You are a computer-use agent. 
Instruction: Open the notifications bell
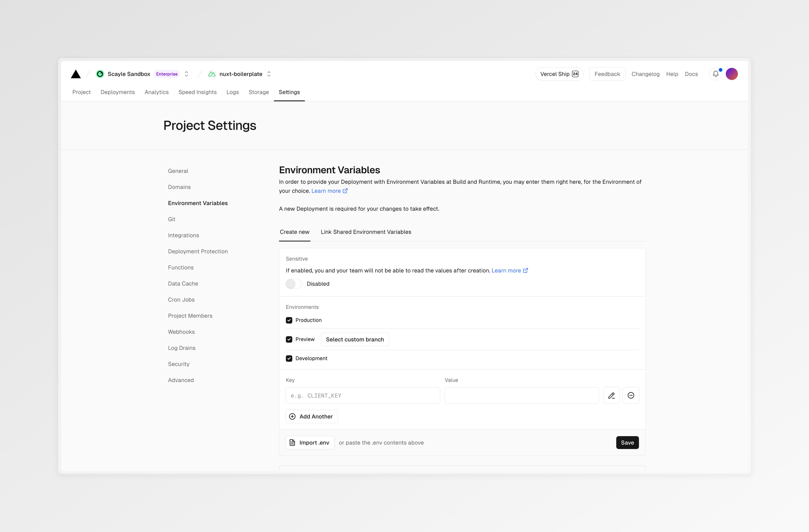click(x=716, y=74)
